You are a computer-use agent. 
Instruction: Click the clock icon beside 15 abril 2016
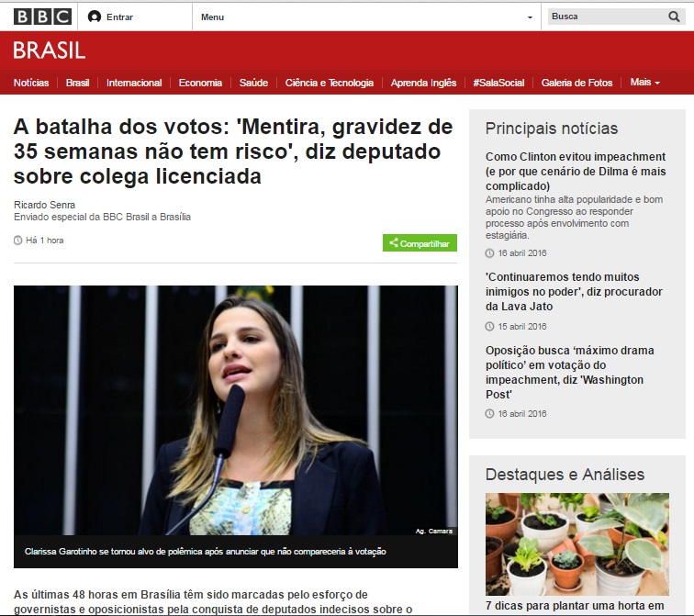pos(489,326)
